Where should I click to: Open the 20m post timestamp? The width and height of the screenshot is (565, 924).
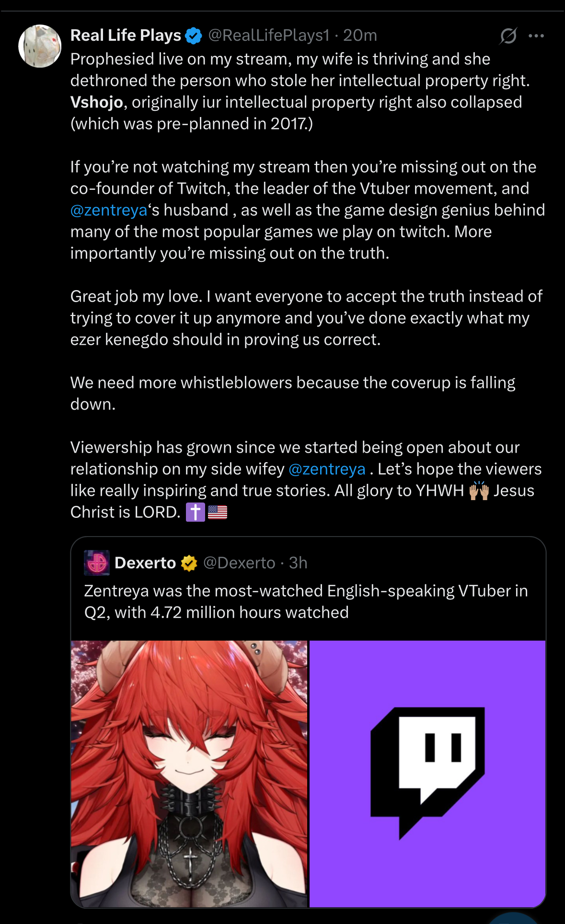coord(360,35)
